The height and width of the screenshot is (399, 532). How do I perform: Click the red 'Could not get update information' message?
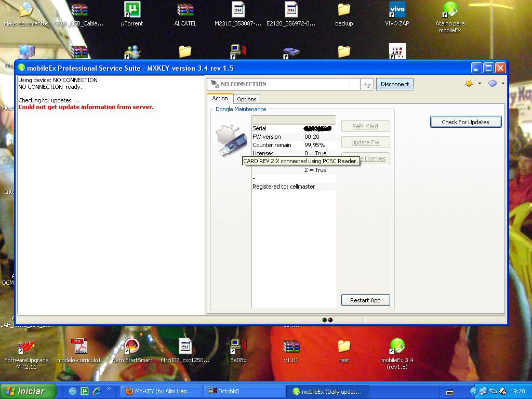point(86,107)
